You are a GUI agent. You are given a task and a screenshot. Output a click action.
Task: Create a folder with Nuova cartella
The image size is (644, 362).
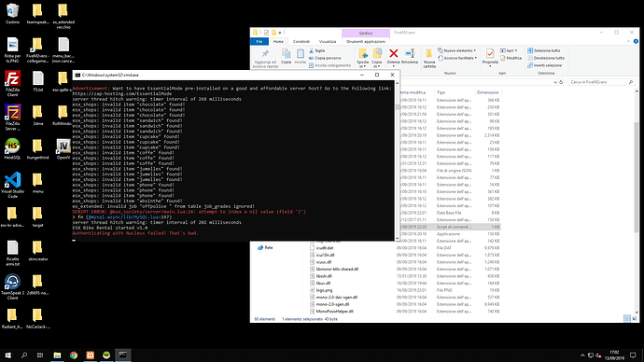pos(429,58)
